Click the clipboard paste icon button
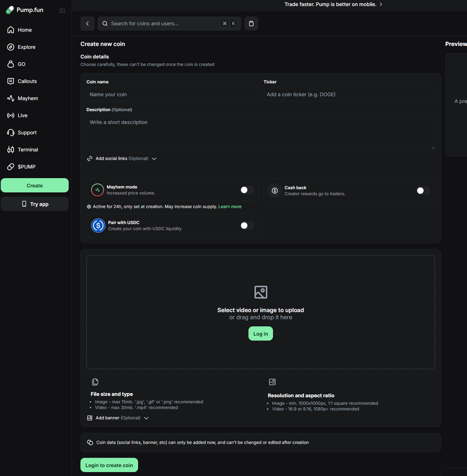 [251, 24]
